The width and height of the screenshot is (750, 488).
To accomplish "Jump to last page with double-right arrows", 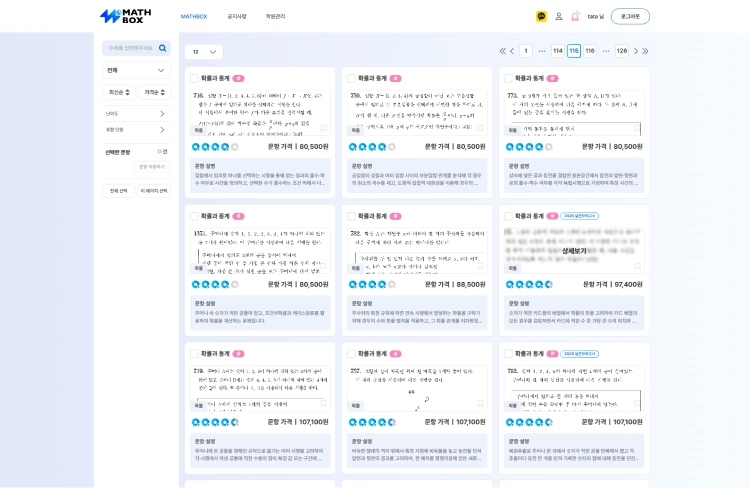I will click(645, 51).
